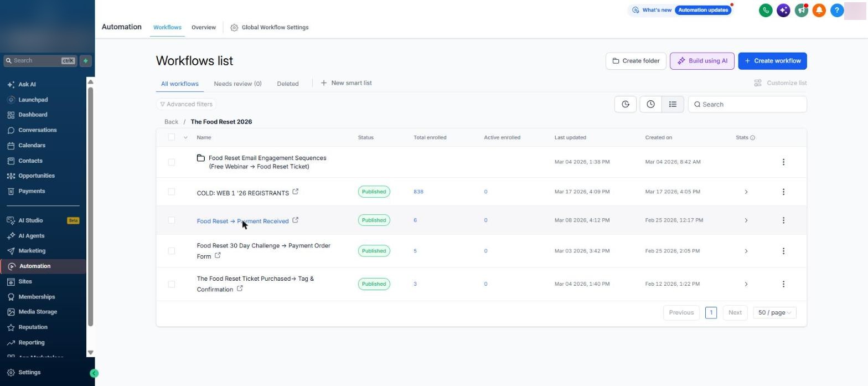Open the bulk-select dropdown arrow in header
868x386 pixels.
(x=185, y=137)
